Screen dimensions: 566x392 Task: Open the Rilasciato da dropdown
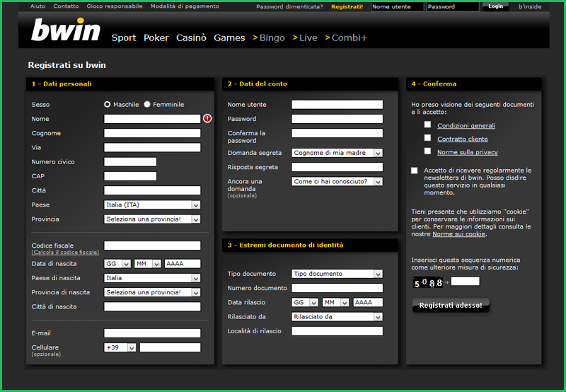coord(337,317)
